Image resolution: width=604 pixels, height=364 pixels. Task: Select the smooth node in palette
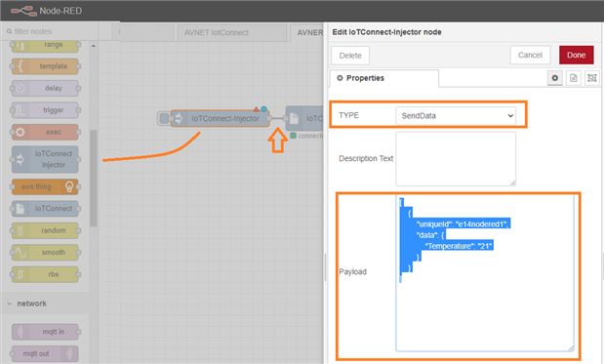click(x=46, y=253)
